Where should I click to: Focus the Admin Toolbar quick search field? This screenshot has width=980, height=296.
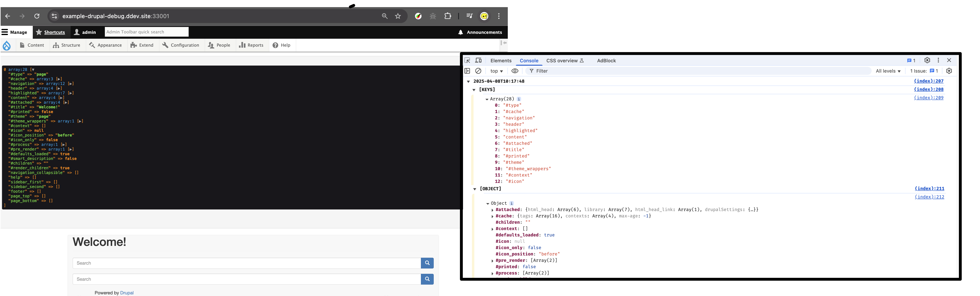click(147, 32)
